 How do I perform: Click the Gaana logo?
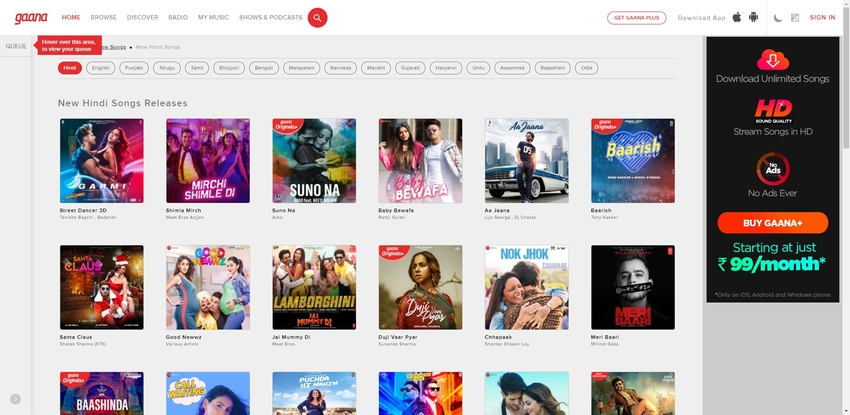coord(31,18)
